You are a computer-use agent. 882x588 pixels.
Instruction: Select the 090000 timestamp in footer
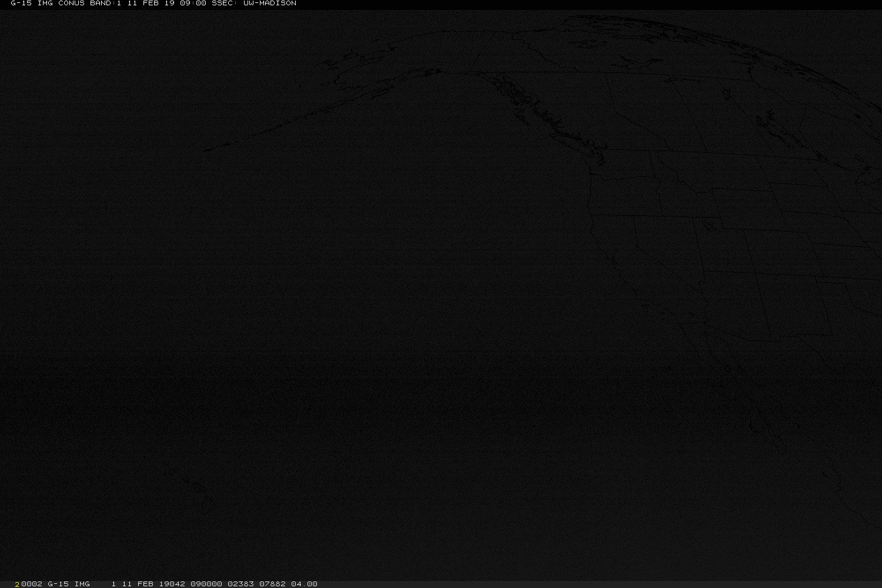pyautogui.click(x=206, y=584)
